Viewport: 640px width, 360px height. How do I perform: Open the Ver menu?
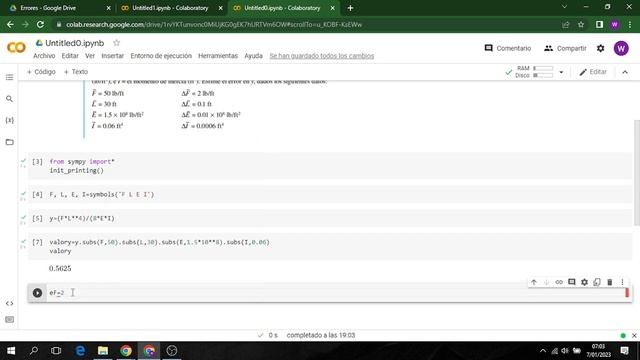pyautogui.click(x=90, y=56)
